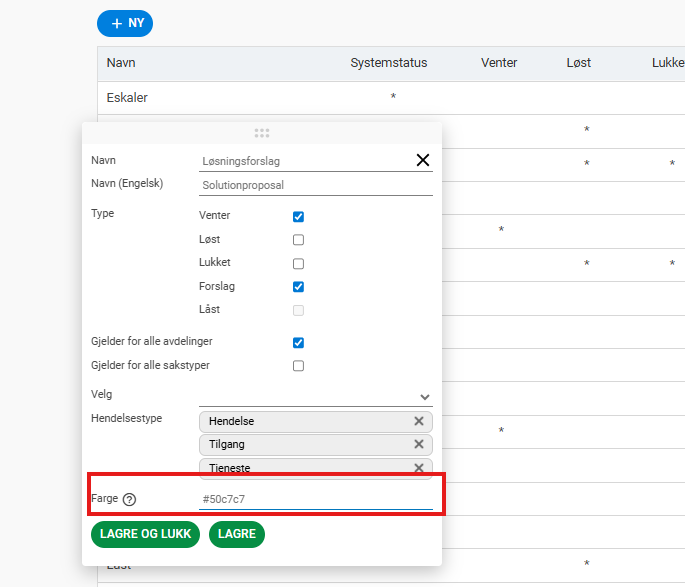Clear the Navn field with X icon
The image size is (685, 587).
pos(422,160)
